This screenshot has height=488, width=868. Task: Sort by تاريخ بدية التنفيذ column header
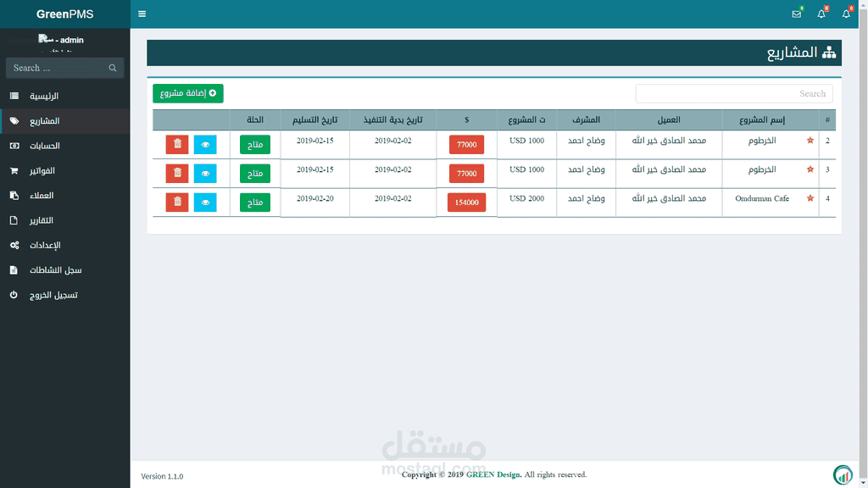[392, 120]
